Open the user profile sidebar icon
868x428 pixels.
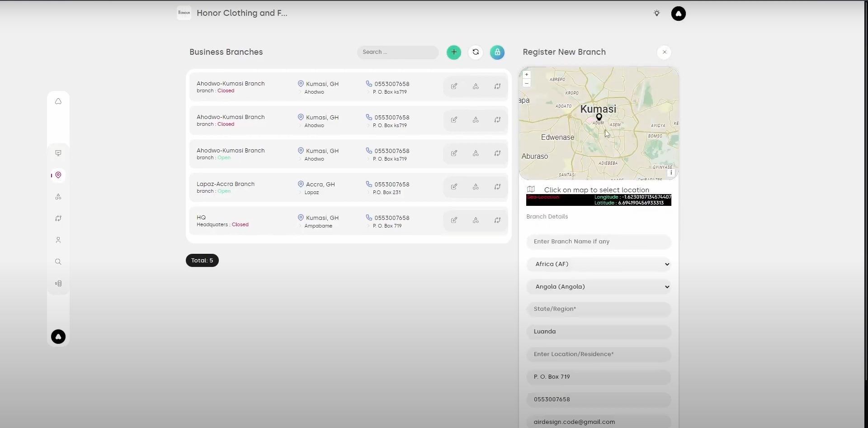[58, 240]
